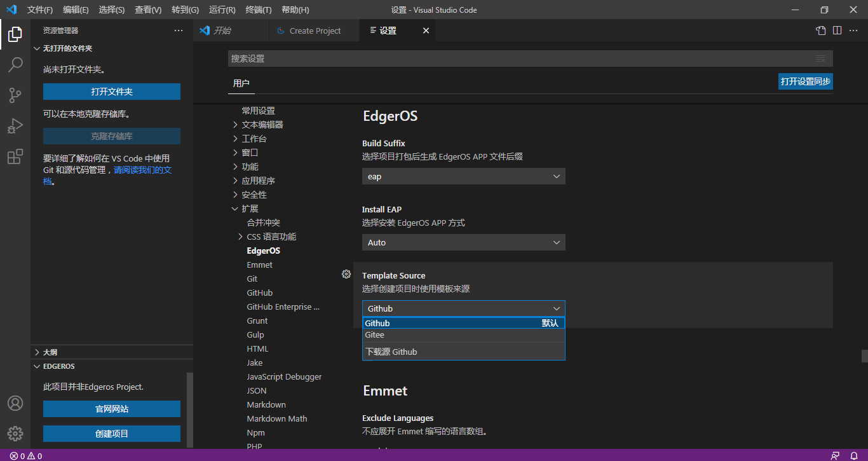Open the Install EAP Auto dropdown
This screenshot has height=461, width=868.
[x=464, y=242]
